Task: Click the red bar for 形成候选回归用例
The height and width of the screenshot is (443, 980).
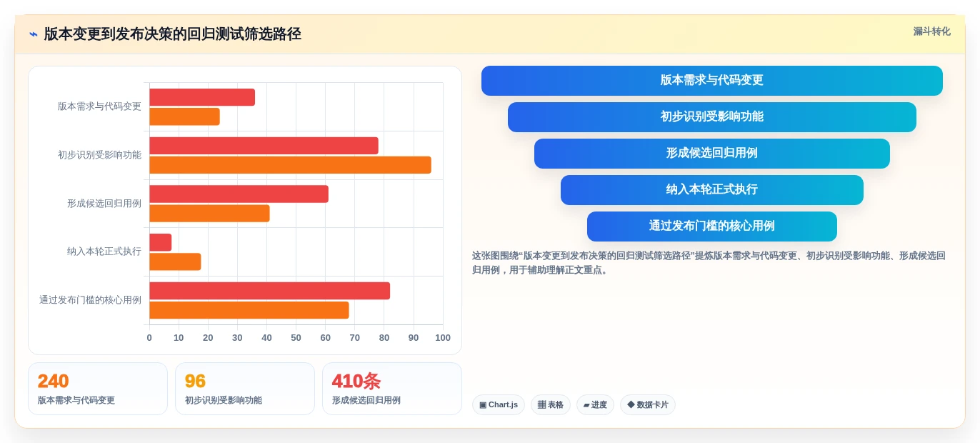Action: (x=239, y=194)
